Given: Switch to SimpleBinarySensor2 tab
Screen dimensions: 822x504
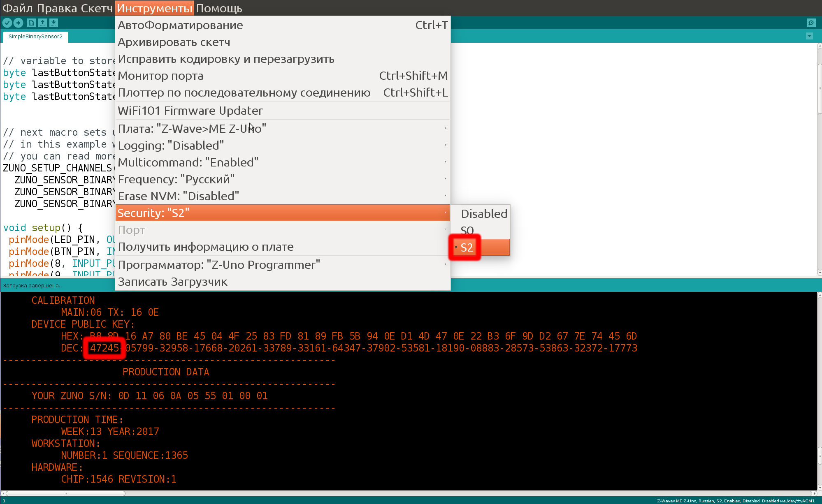Looking at the screenshot, I should click(35, 37).
